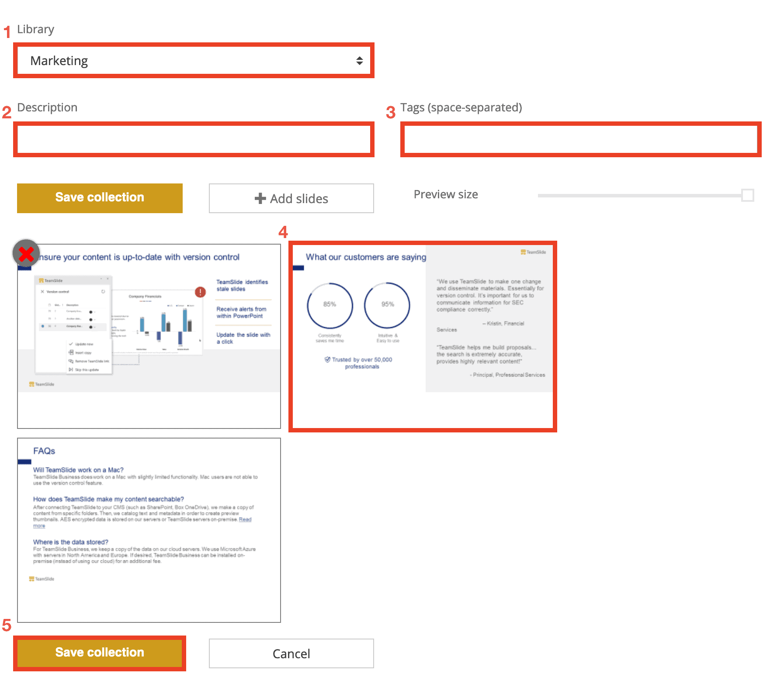This screenshot has height=684, width=784.
Task: Click the Preview size label
Action: [x=446, y=194]
